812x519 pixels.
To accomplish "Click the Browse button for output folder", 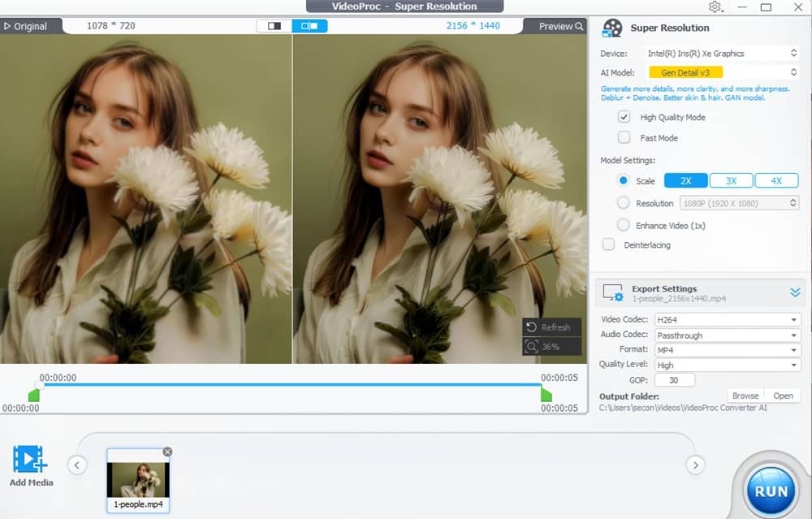I will pyautogui.click(x=745, y=396).
